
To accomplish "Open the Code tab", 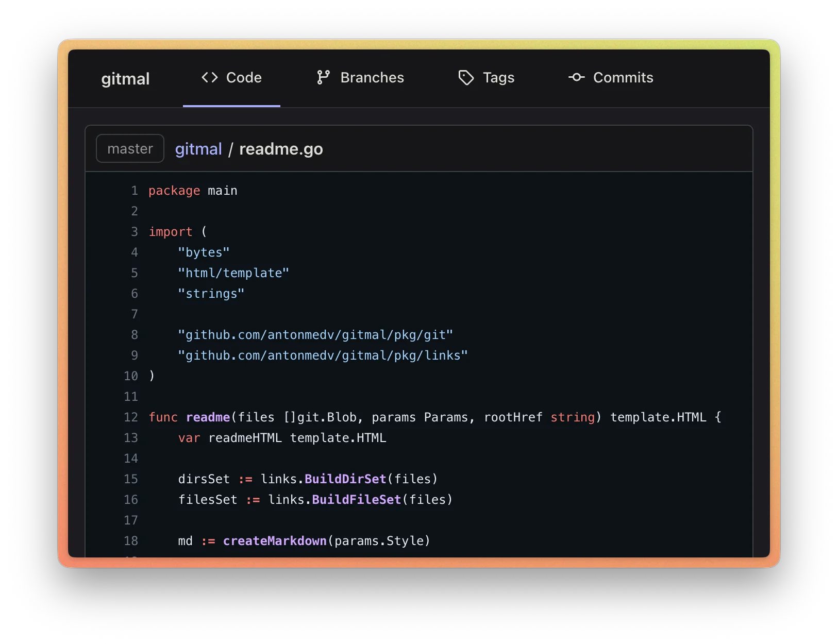I will pos(231,78).
